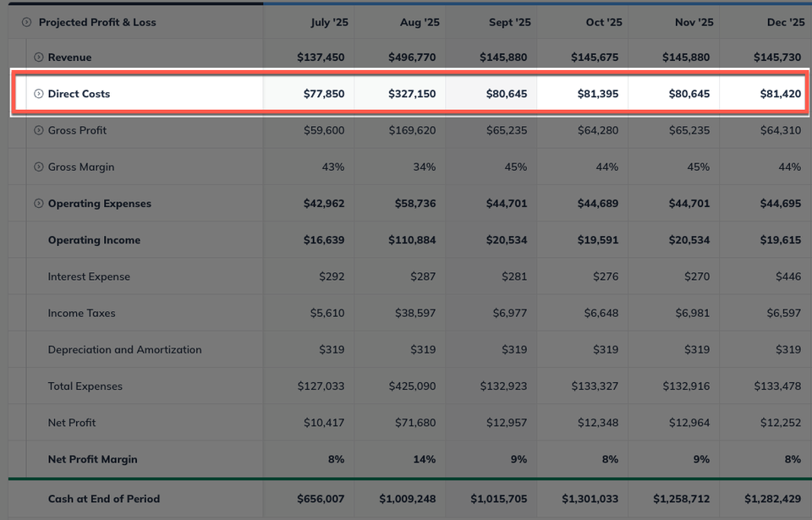The image size is (812, 520).
Task: Click Interest Expense value $292
Action: coord(332,276)
